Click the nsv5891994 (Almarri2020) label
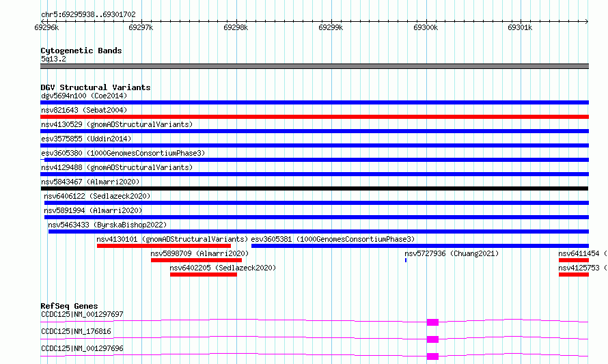608x364 pixels. click(x=93, y=210)
